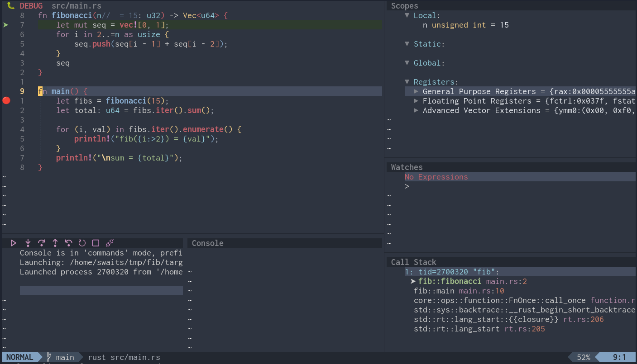Click the Step Into debug icon
This screenshot has height=364, width=637.
tap(28, 243)
